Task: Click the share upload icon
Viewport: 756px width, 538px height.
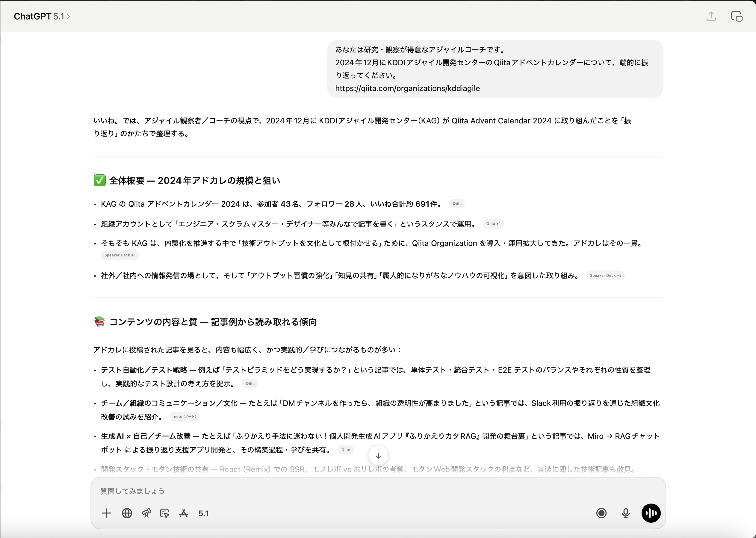Action: (x=711, y=16)
